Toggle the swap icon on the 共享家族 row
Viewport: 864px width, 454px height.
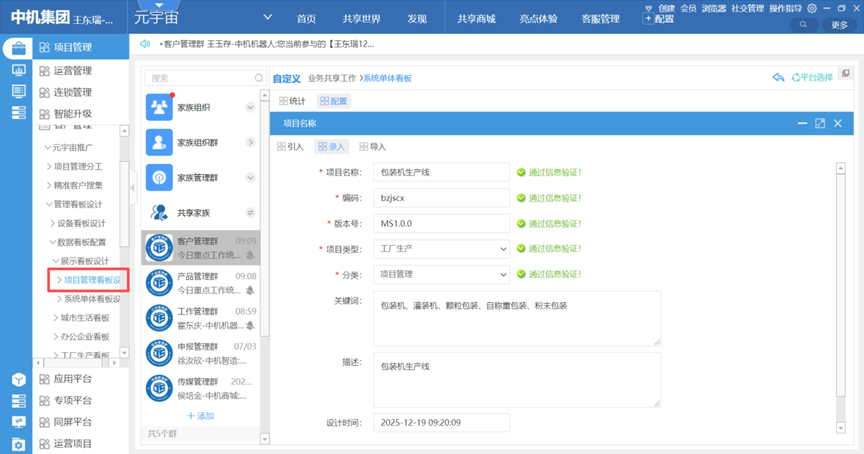click(x=250, y=212)
